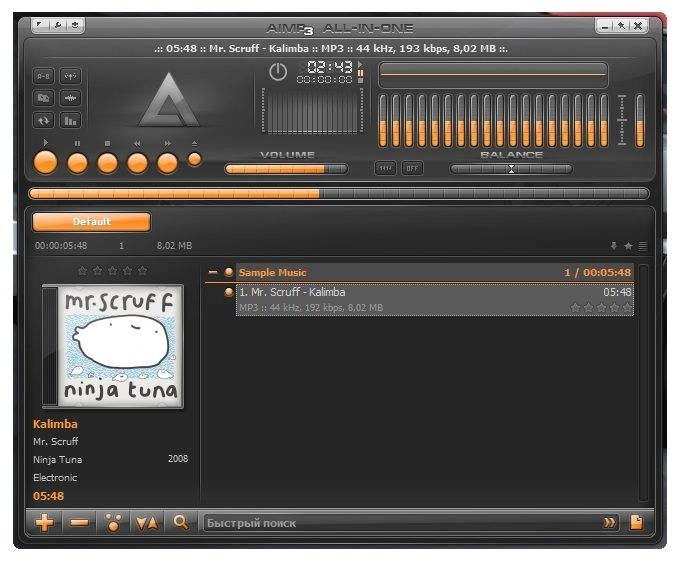Click the Ninja Tuna album label
Screen dimensions: 684x568
click(x=58, y=459)
